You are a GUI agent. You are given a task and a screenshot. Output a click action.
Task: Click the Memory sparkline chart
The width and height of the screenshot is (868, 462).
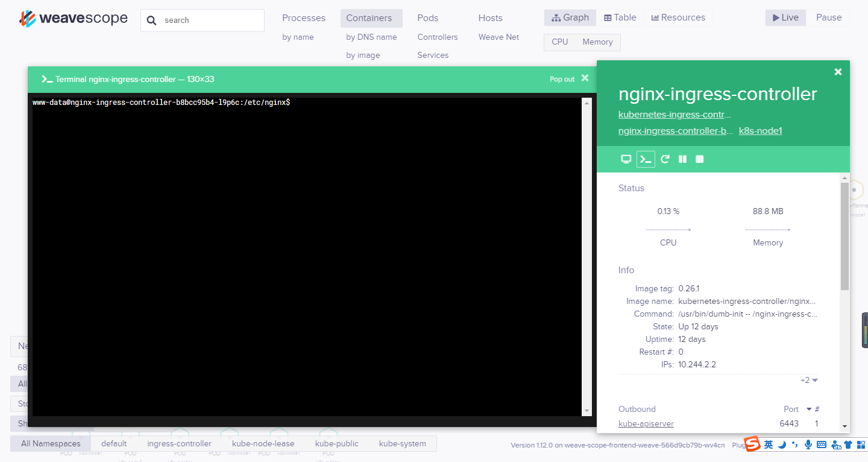click(x=767, y=230)
